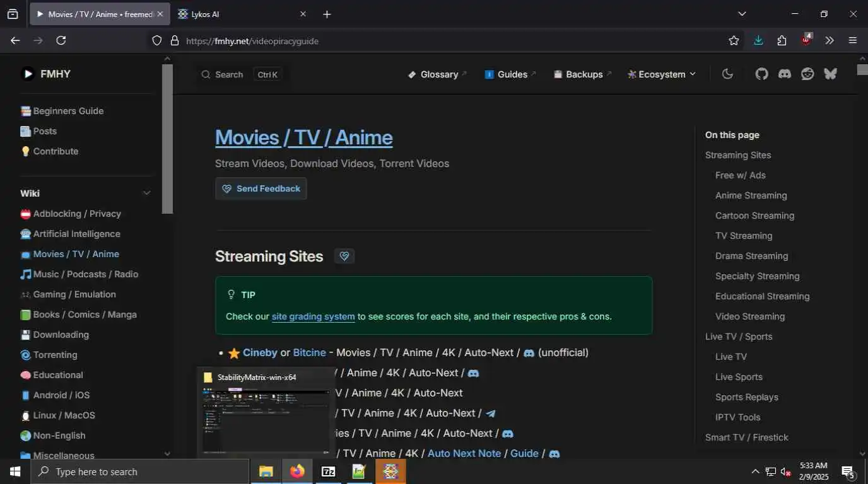
Task: Reload the current page
Action: click(61, 40)
